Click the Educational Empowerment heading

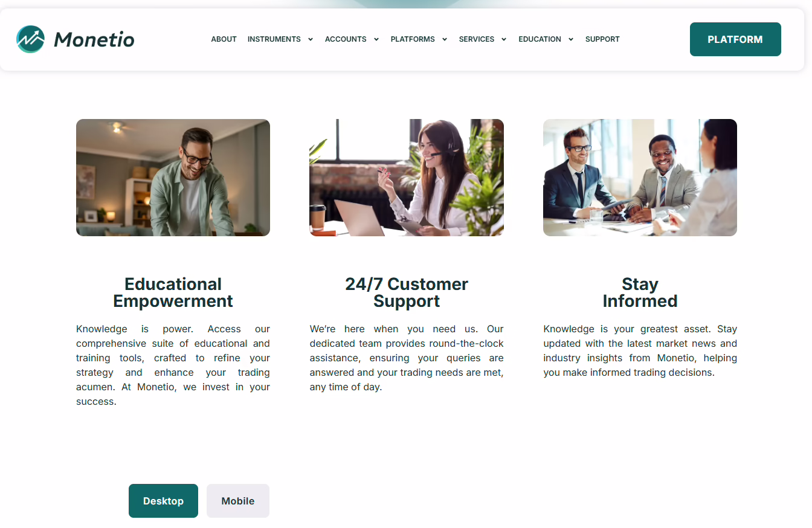173,292
